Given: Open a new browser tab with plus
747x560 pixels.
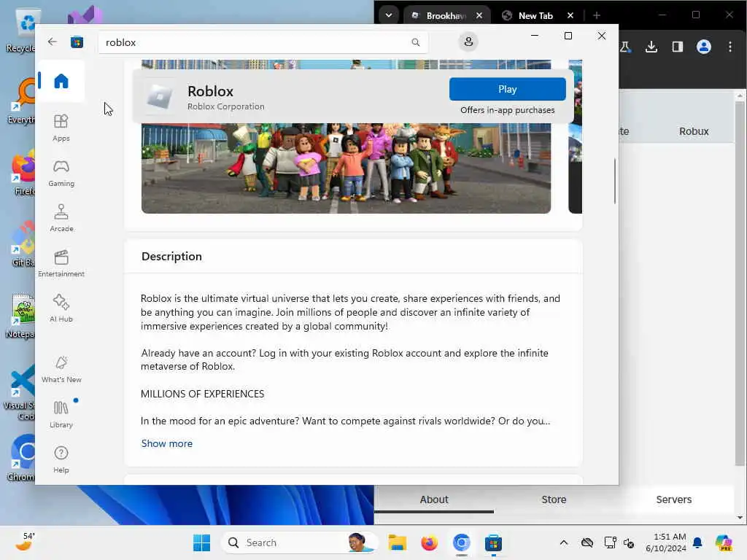Looking at the screenshot, I should point(597,16).
